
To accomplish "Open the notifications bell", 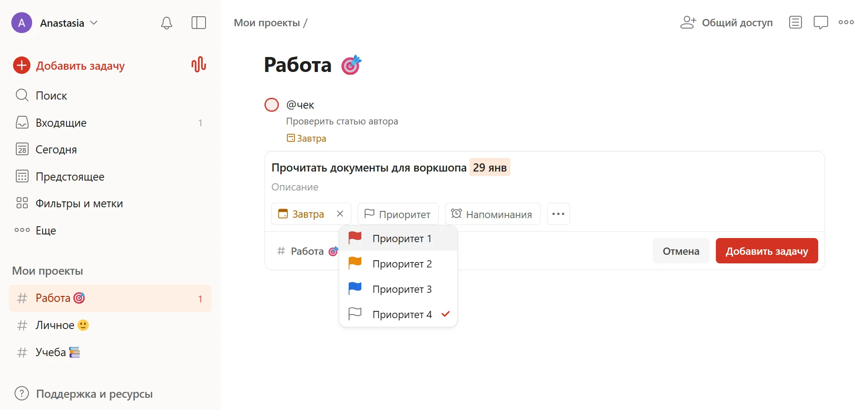I will (167, 23).
